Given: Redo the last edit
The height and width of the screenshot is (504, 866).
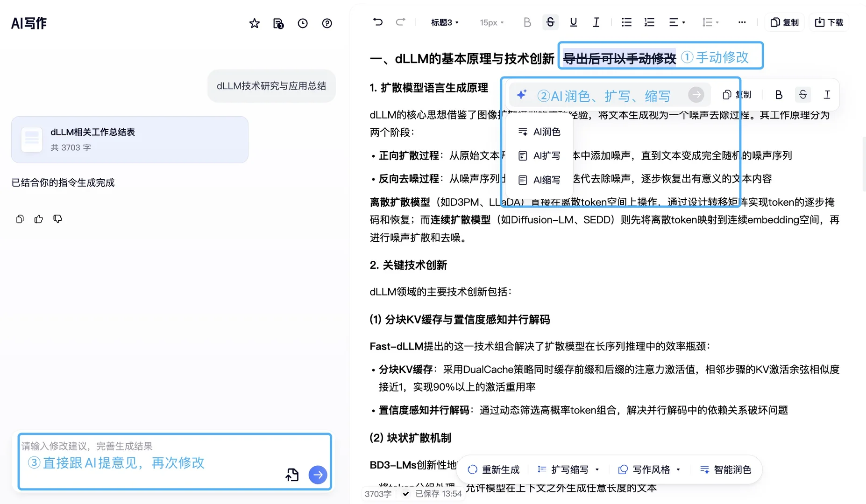Looking at the screenshot, I should [x=400, y=22].
